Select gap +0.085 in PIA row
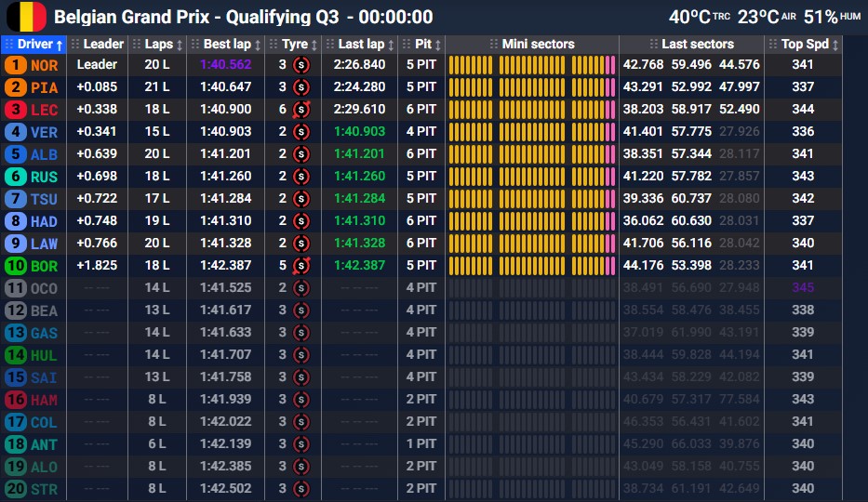This screenshot has width=868, height=502. [97, 86]
